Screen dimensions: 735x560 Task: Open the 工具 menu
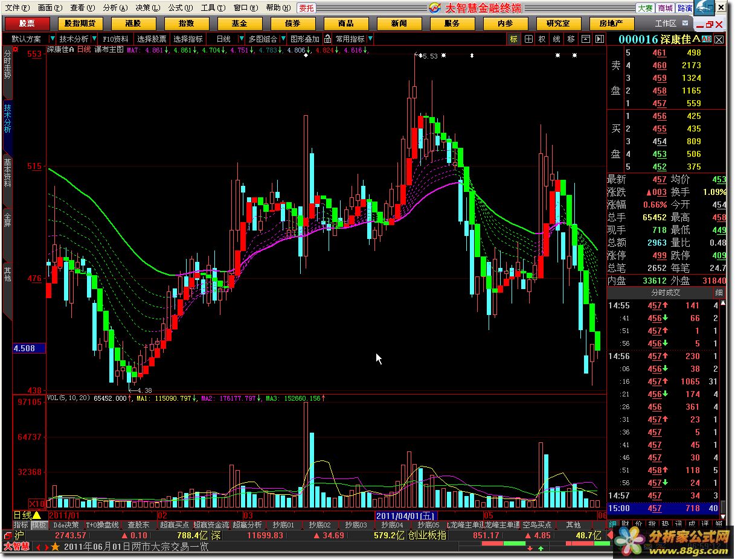(x=213, y=7)
